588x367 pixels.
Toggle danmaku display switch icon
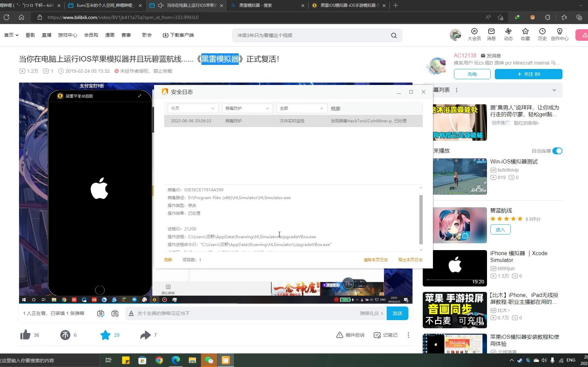tap(101, 313)
